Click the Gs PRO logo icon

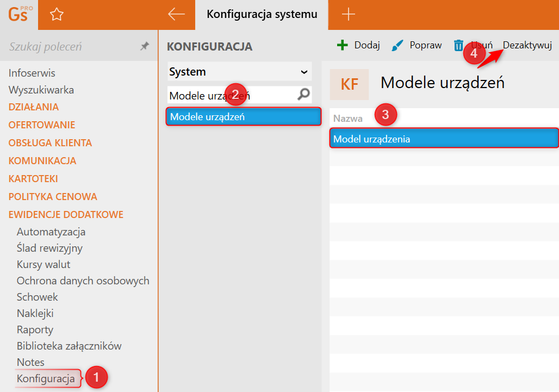click(18, 14)
